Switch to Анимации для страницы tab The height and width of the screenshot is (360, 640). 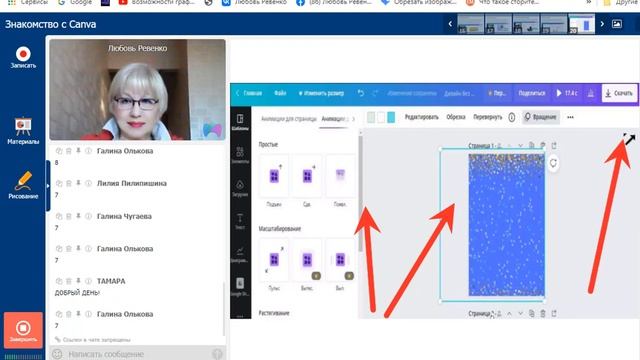(289, 119)
